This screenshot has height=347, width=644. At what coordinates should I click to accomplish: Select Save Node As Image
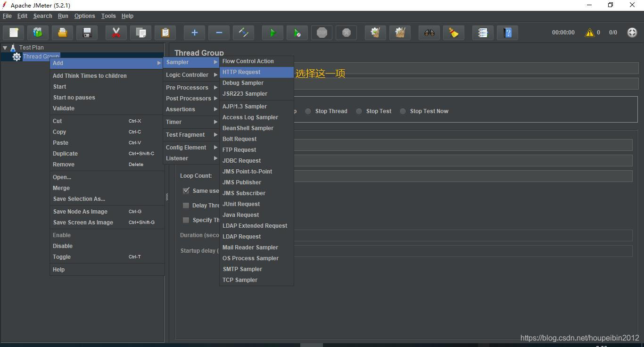[x=107, y=212]
